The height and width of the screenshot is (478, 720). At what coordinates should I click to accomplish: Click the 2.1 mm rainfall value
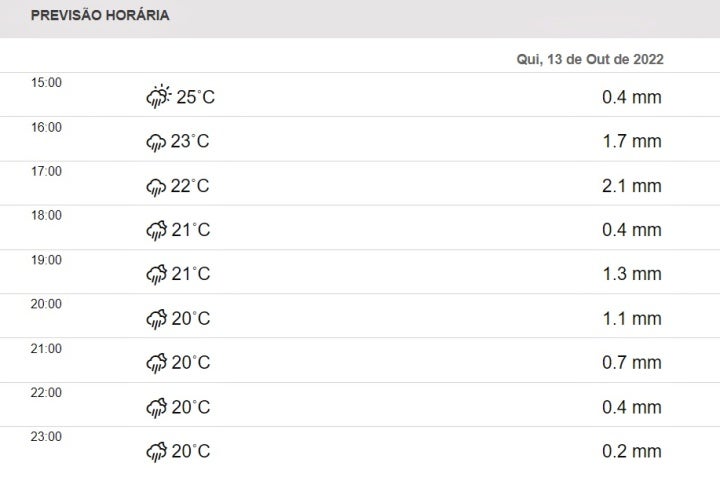click(x=631, y=186)
